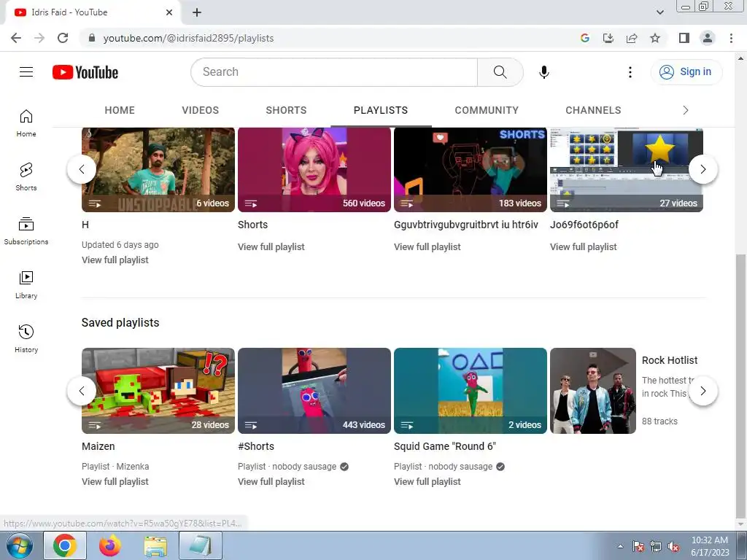Screen dimensions: 747x560
Task: Open the Squid Game 2 videos thumbnail
Action: pos(471,391)
